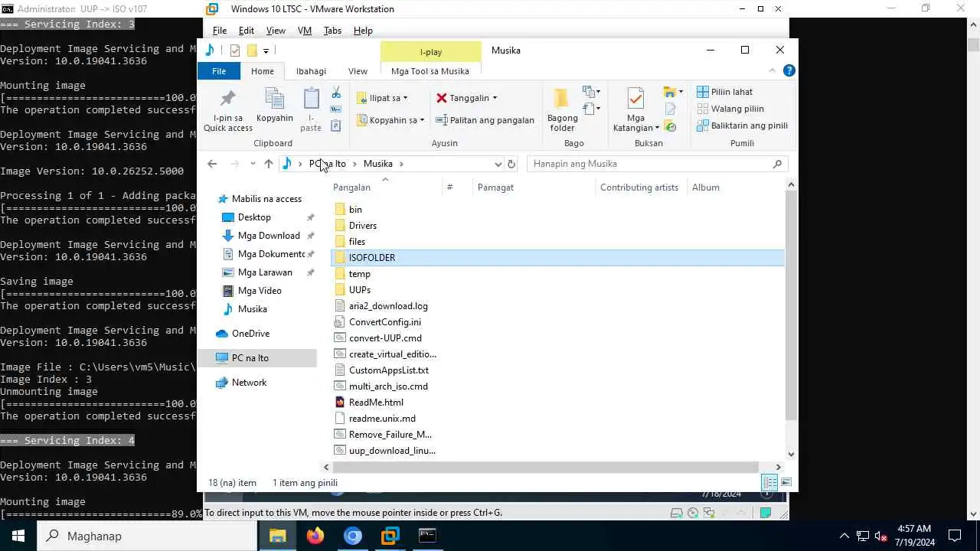Switch to large thumbnails view icon
Image resolution: width=980 pixels, height=551 pixels.
[785, 483]
